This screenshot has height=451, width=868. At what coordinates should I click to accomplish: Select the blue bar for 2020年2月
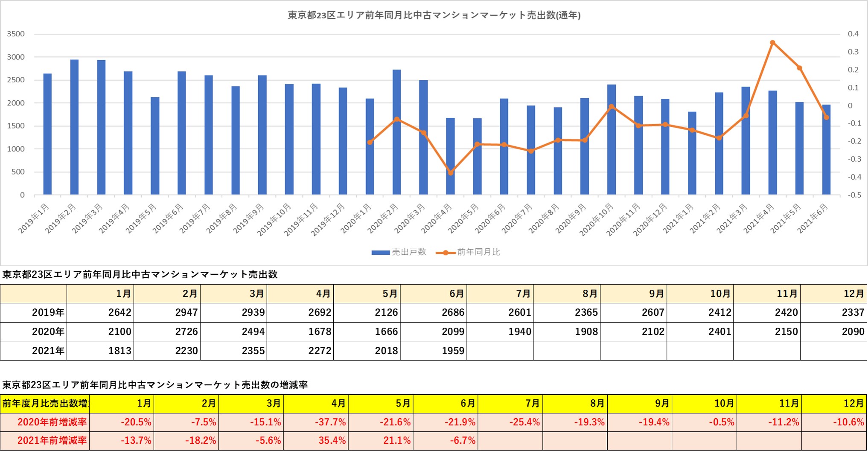click(397, 132)
